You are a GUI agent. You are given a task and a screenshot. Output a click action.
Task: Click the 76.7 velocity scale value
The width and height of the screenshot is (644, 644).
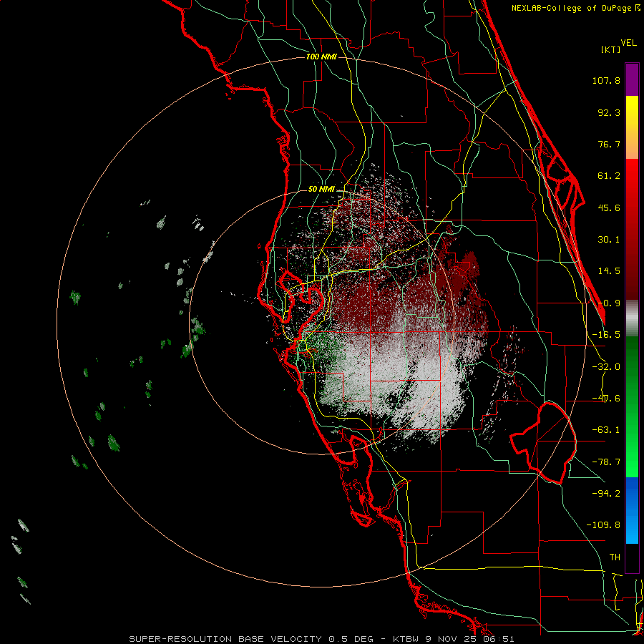pos(609,144)
